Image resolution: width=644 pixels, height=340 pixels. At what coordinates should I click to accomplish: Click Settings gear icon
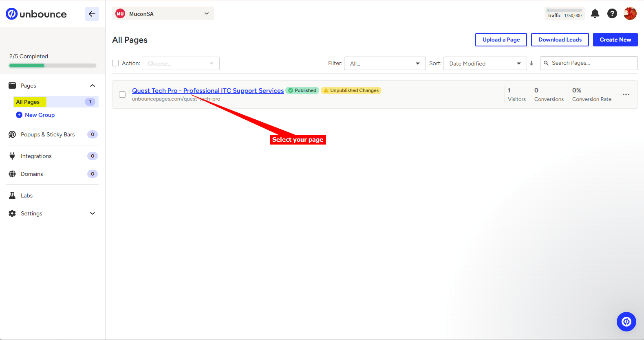(12, 213)
